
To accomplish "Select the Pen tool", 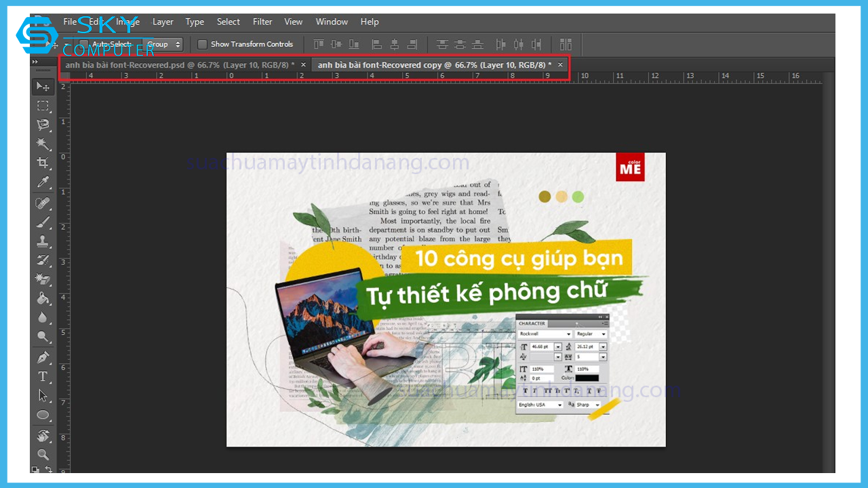I will tap(43, 357).
